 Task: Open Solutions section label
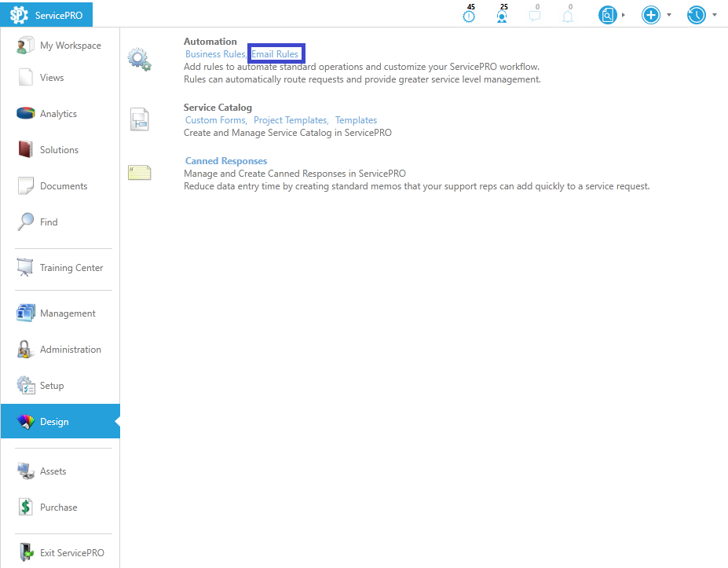coord(59,149)
